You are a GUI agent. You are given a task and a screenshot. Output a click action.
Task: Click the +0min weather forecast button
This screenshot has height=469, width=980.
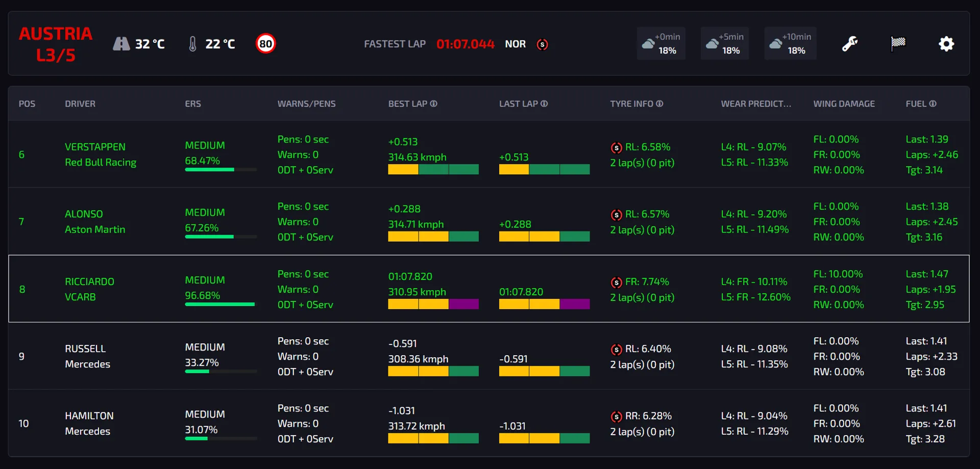click(x=661, y=43)
